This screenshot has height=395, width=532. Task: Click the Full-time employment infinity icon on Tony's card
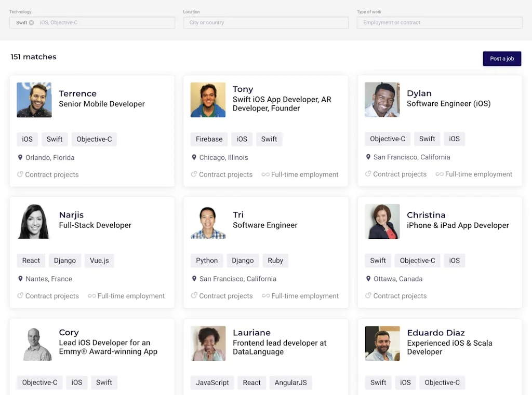265,174
